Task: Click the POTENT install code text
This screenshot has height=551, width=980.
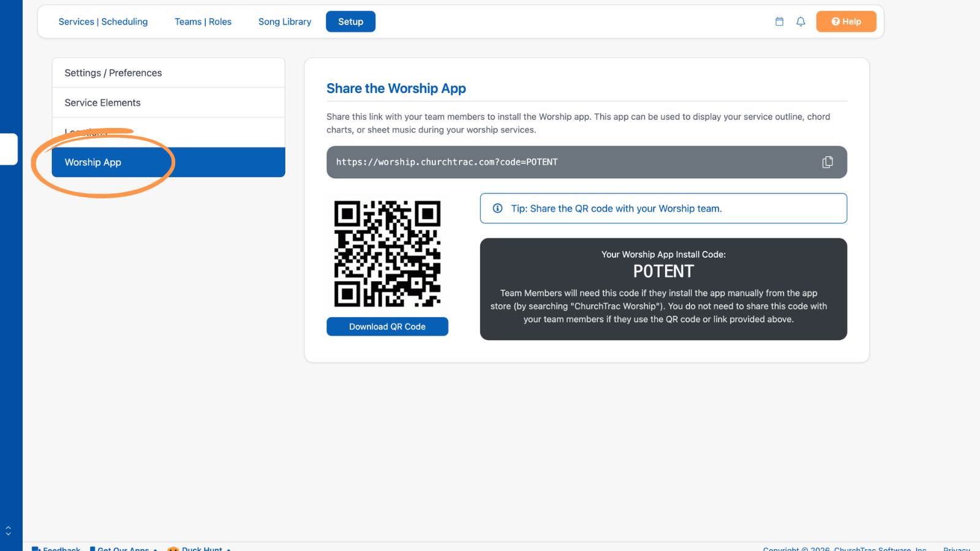Action: pos(663,271)
